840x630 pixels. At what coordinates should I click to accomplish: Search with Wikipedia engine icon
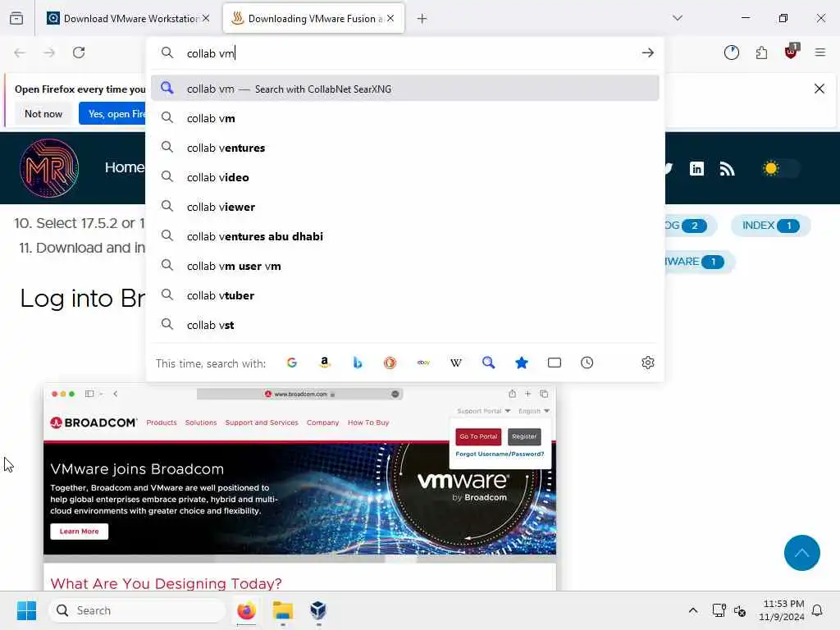[456, 363]
